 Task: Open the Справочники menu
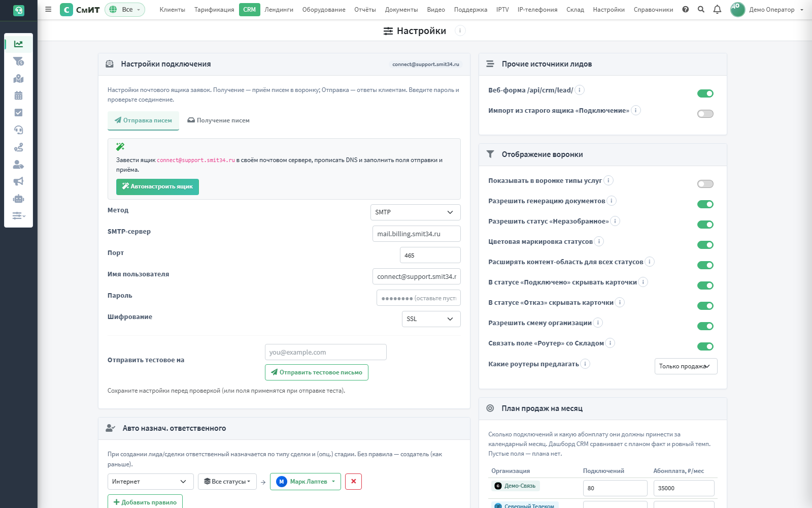tap(653, 10)
